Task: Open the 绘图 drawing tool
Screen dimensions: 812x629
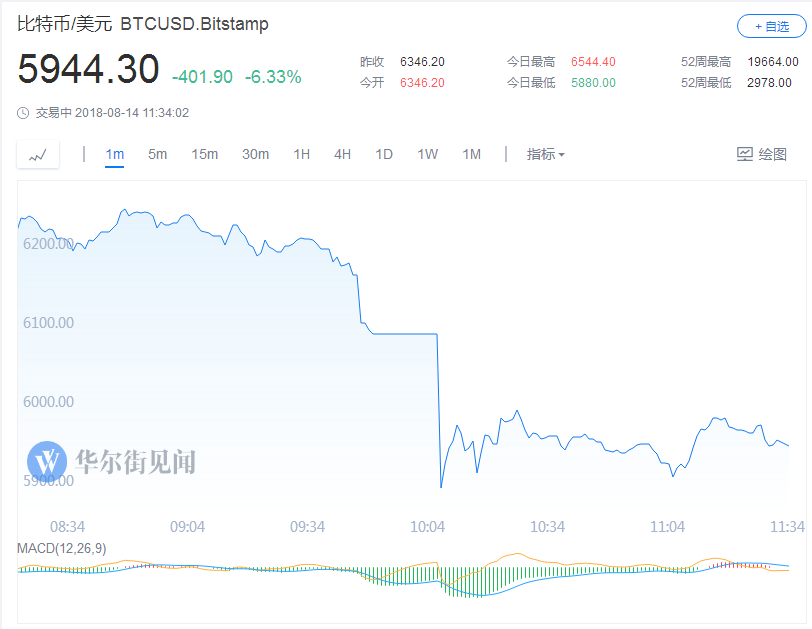Action: (x=762, y=154)
